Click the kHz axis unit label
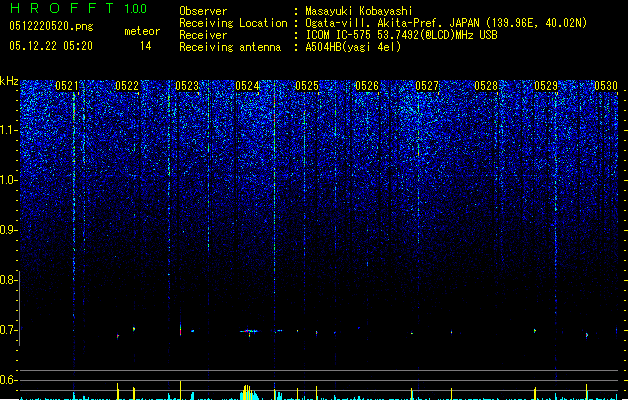629x400 pixels. (9, 81)
